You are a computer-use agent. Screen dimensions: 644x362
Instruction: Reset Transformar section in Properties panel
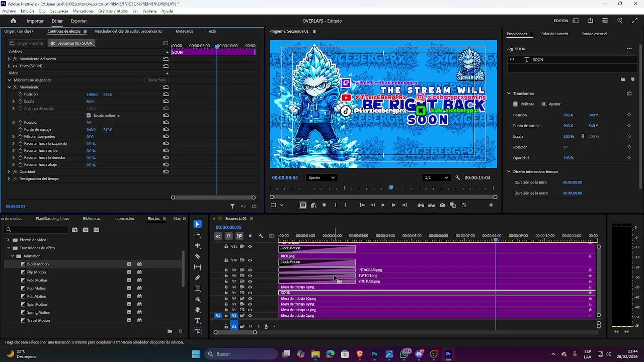point(629,94)
